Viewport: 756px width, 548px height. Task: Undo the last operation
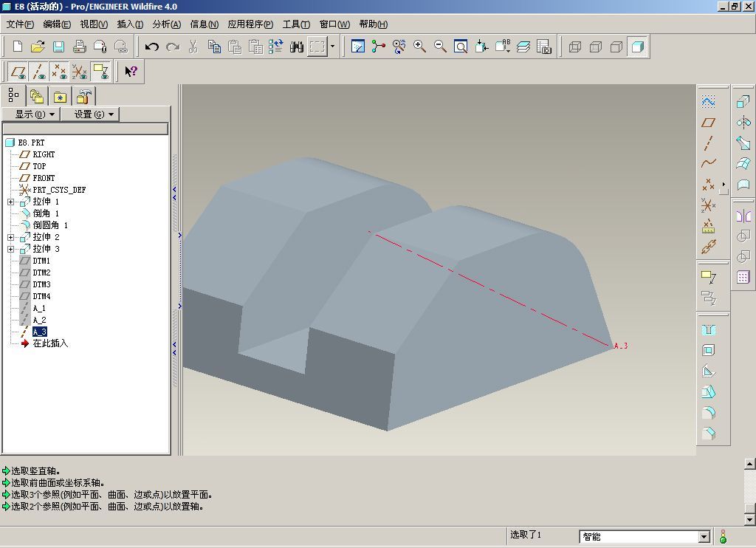[x=152, y=47]
